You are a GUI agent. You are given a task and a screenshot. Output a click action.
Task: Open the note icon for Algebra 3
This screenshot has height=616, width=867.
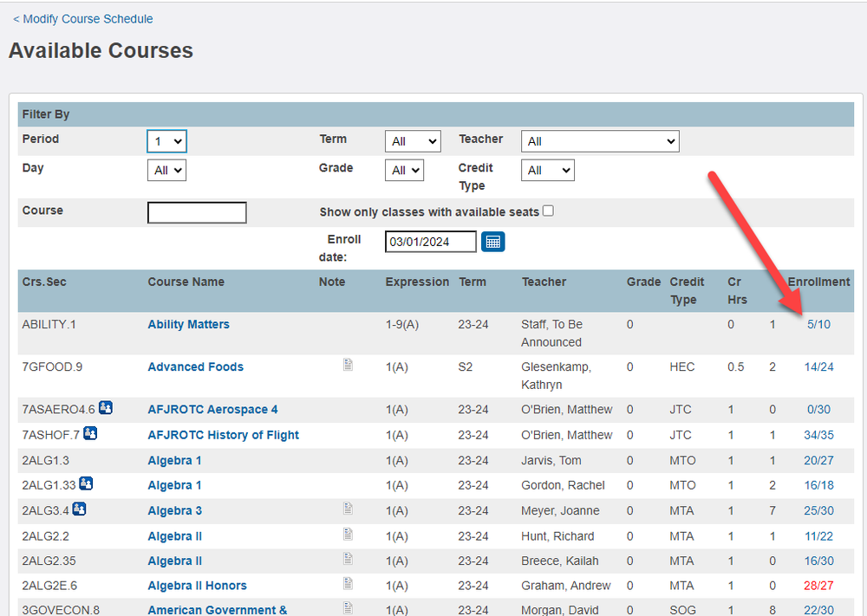click(348, 509)
